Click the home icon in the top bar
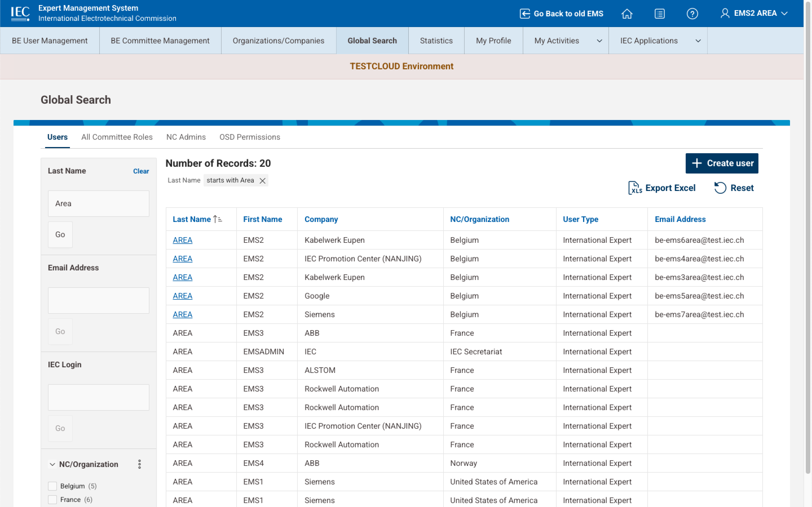The width and height of the screenshot is (812, 507). pyautogui.click(x=627, y=14)
